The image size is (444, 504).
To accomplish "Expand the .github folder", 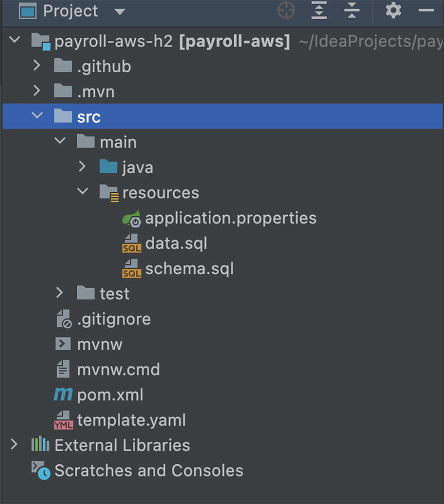I will (37, 66).
